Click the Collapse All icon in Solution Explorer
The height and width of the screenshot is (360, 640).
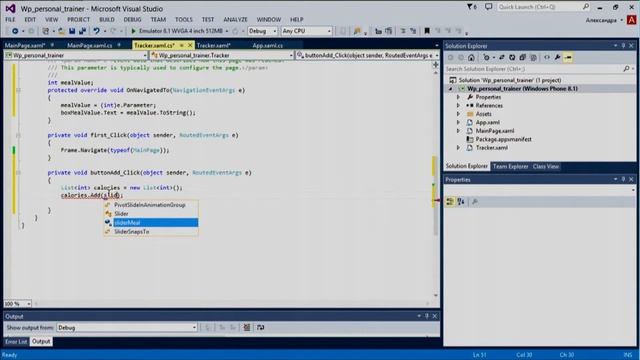[x=522, y=58]
